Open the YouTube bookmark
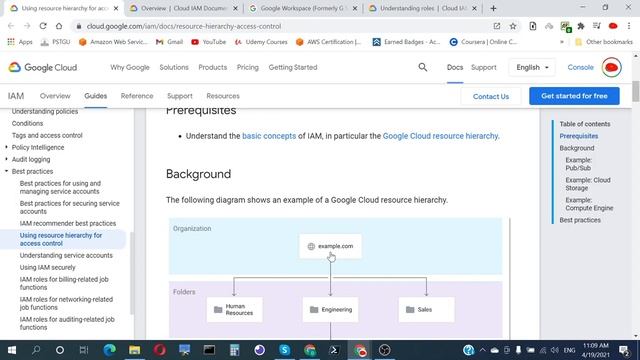Image resolution: width=640 pixels, height=360 pixels. (x=209, y=42)
